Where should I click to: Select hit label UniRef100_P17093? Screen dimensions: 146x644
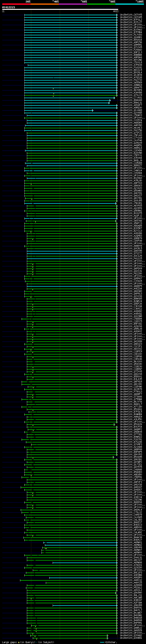[131, 35]
